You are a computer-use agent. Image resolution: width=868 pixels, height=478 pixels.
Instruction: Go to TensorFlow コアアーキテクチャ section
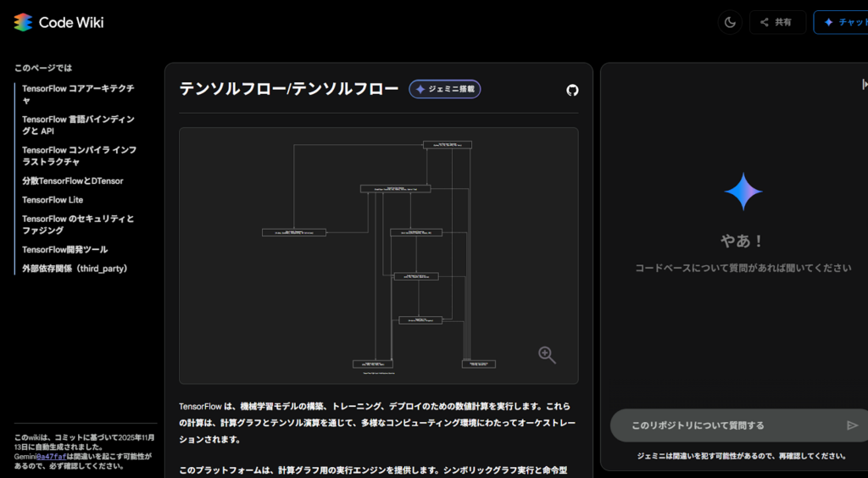point(78,94)
